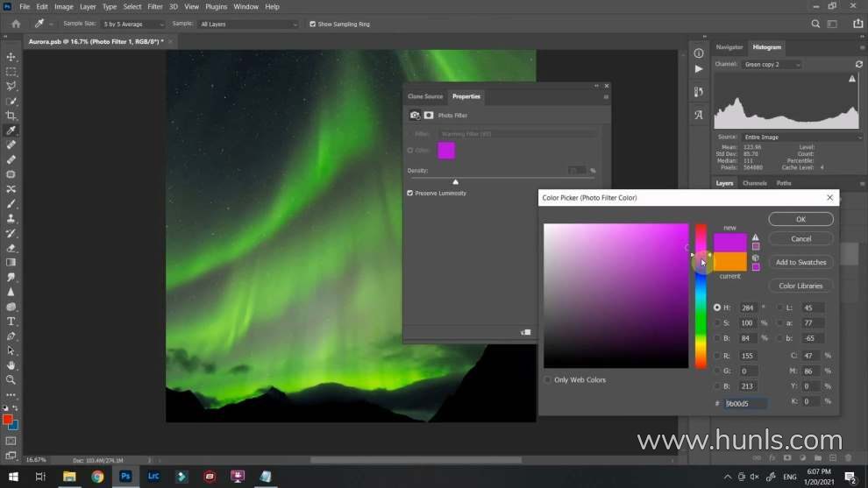Click the foreground color swatch
868x488 pixels.
coord(7,420)
